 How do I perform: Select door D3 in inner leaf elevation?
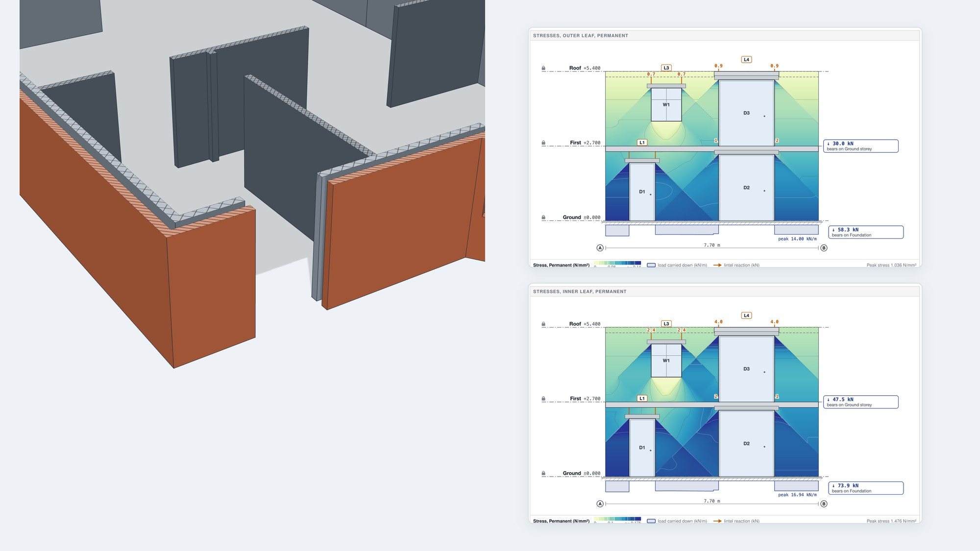click(746, 369)
